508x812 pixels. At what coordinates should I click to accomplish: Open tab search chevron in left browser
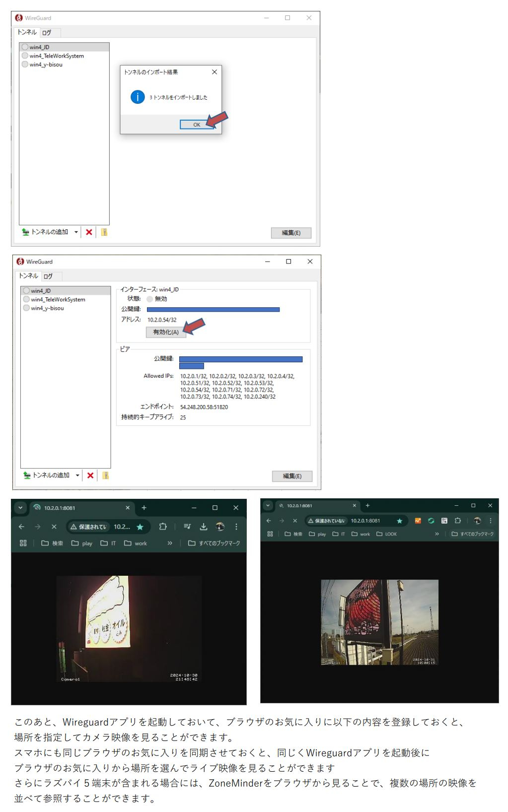pyautogui.click(x=20, y=508)
